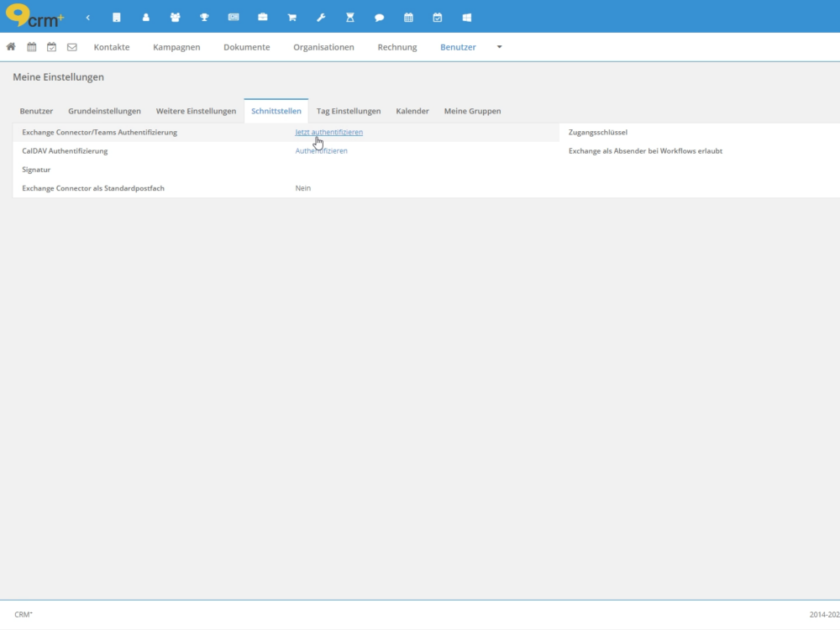Click the wrench tools icon
Screen dimensions: 840x630
coord(321,18)
